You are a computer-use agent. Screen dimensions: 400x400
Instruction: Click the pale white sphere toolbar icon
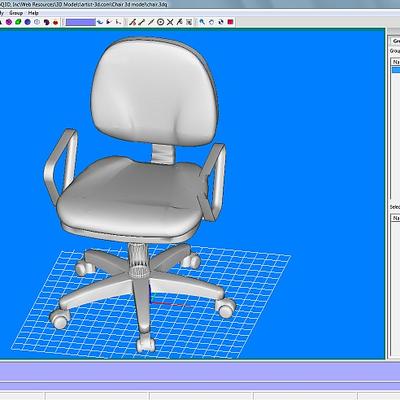(37, 22)
